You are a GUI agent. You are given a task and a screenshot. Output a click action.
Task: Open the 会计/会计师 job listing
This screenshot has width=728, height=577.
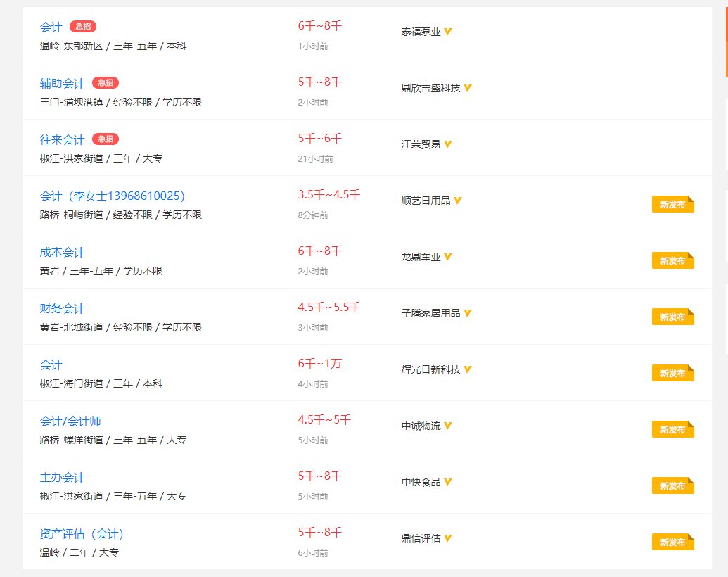click(70, 421)
